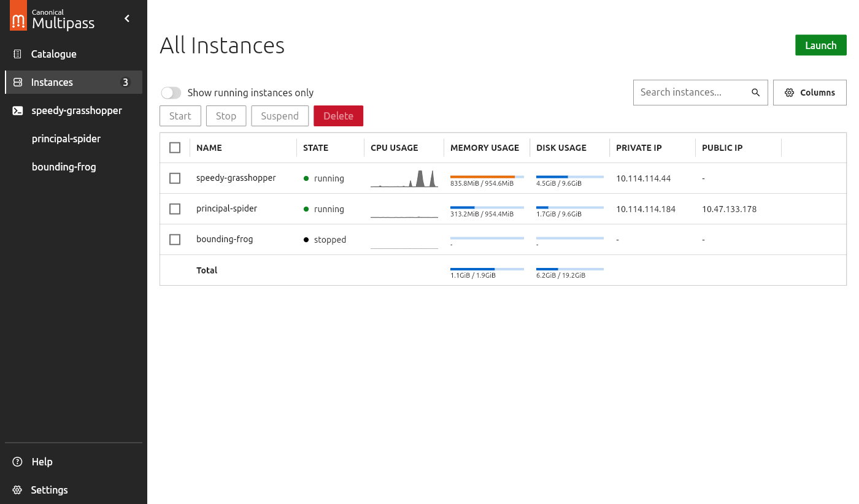Click the Instances server icon in sidebar
The height and width of the screenshot is (504, 859).
tap(18, 82)
